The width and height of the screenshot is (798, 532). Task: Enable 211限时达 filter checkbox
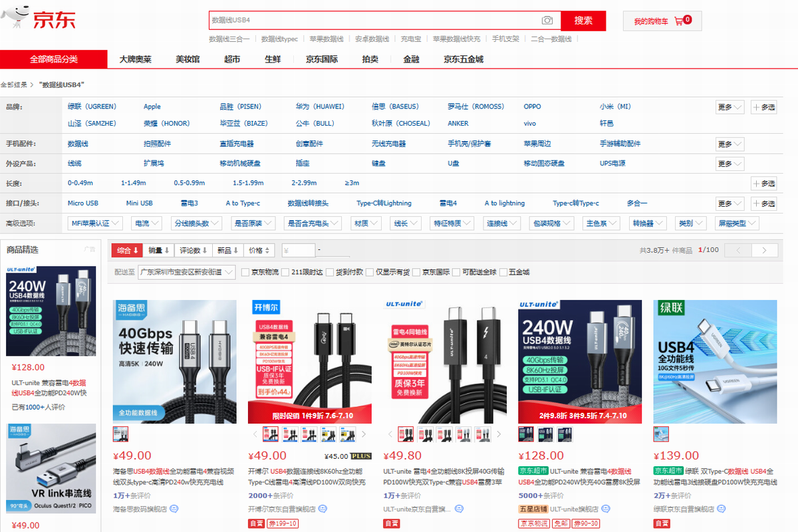[285, 272]
